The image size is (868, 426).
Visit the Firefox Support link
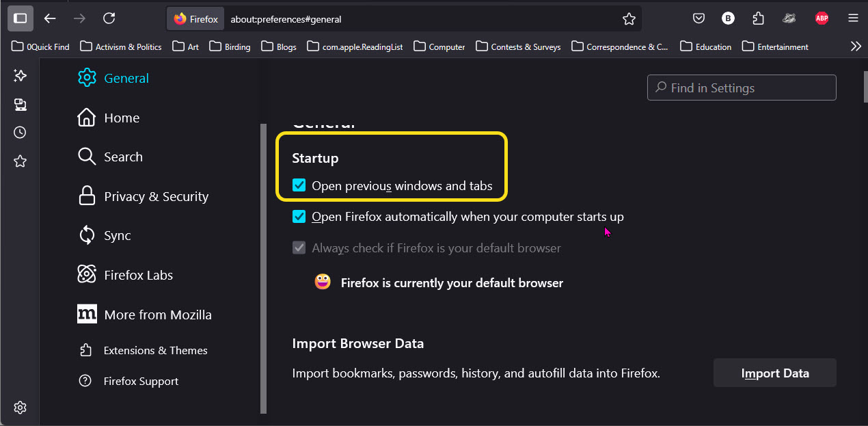coord(128,381)
